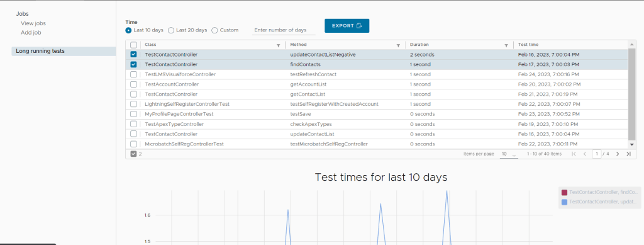Screen dimensions: 644x245
Task: Check the testRefreshContact row checkbox
Action: tap(133, 74)
